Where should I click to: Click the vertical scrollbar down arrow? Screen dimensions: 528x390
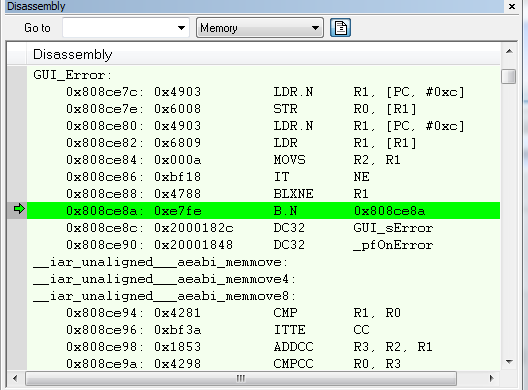click(509, 362)
